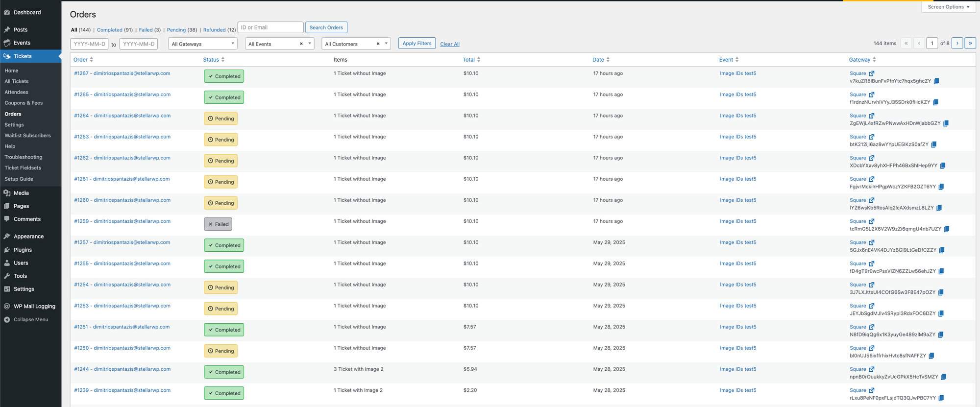This screenshot has height=407, width=980.
Task: Open Attendees in Tickets submenu
Action: pos(17,92)
